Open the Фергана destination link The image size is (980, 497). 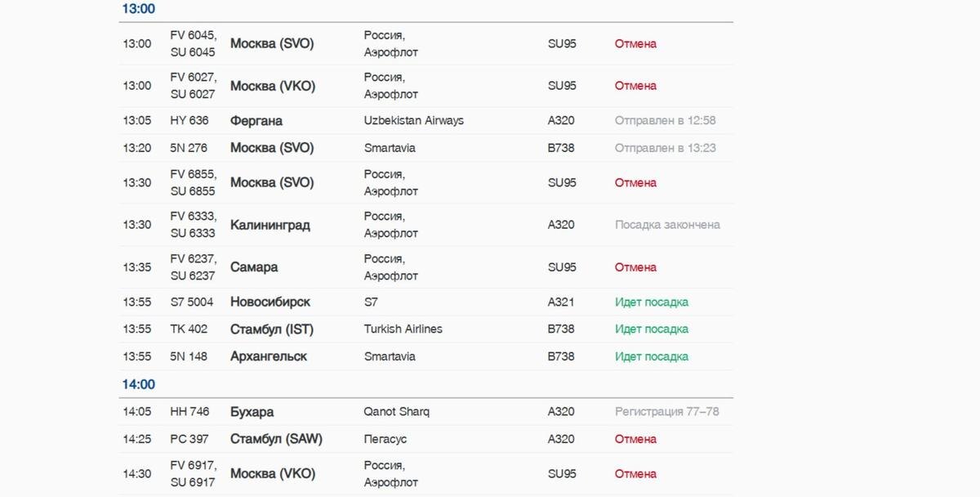tap(256, 121)
